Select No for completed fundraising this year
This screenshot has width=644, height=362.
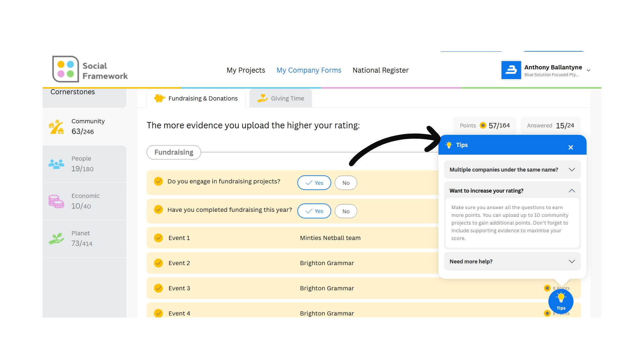tap(346, 211)
